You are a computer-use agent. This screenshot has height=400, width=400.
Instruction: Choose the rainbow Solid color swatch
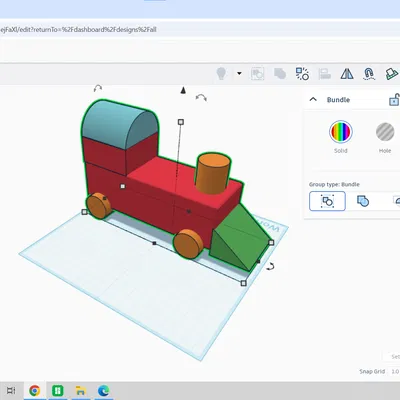pos(341,132)
